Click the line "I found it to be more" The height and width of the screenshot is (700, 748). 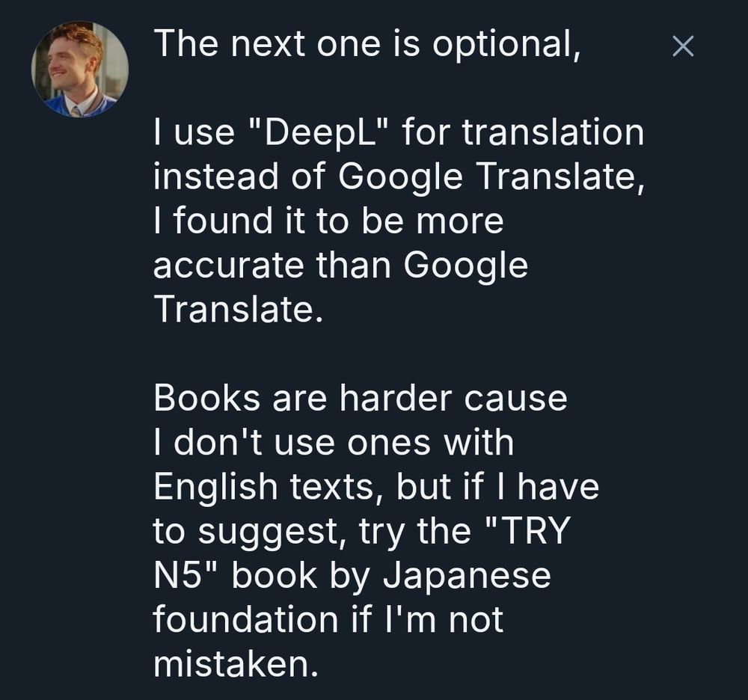328,221
